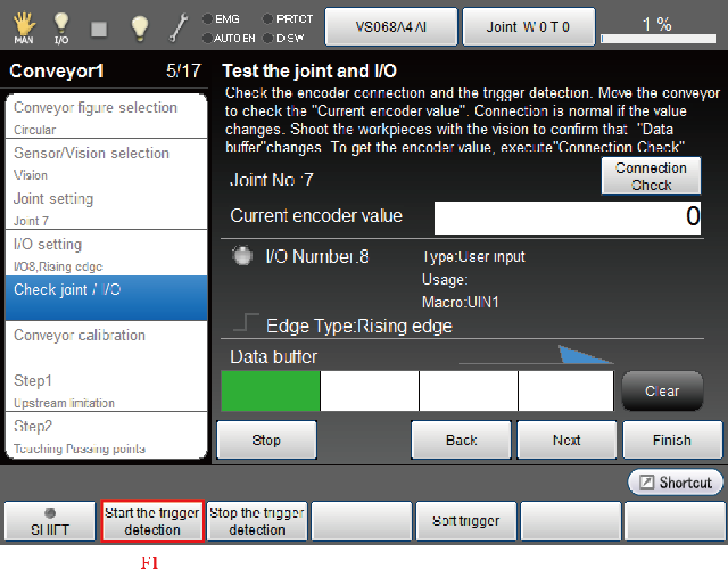Image resolution: width=728 pixels, height=574 pixels.
Task: Open the I/O lightbulb icon
Action: [62, 28]
